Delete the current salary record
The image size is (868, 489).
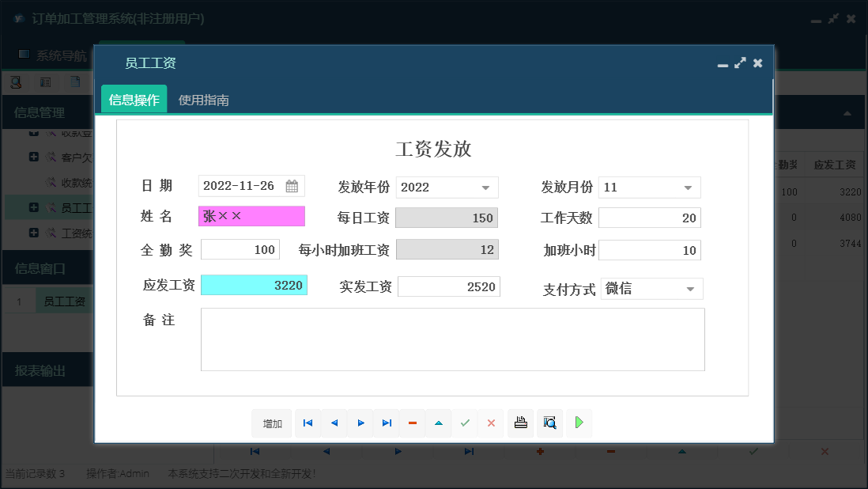click(x=412, y=423)
